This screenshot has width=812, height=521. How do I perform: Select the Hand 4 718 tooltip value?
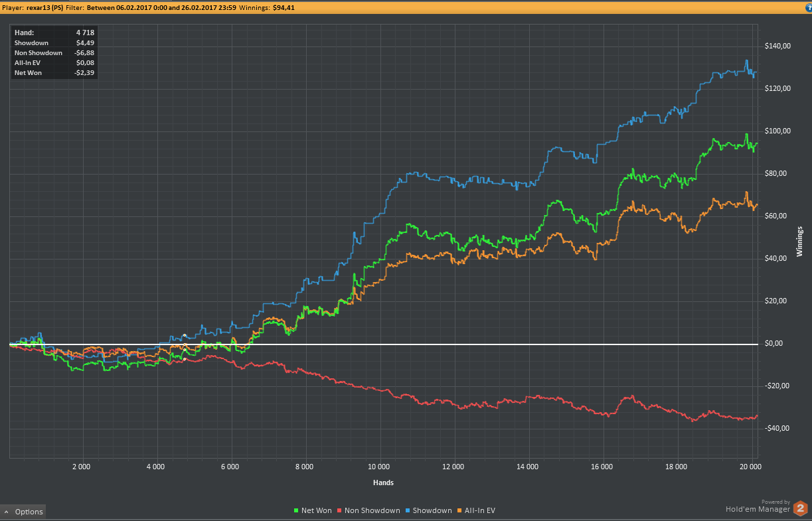click(x=84, y=32)
